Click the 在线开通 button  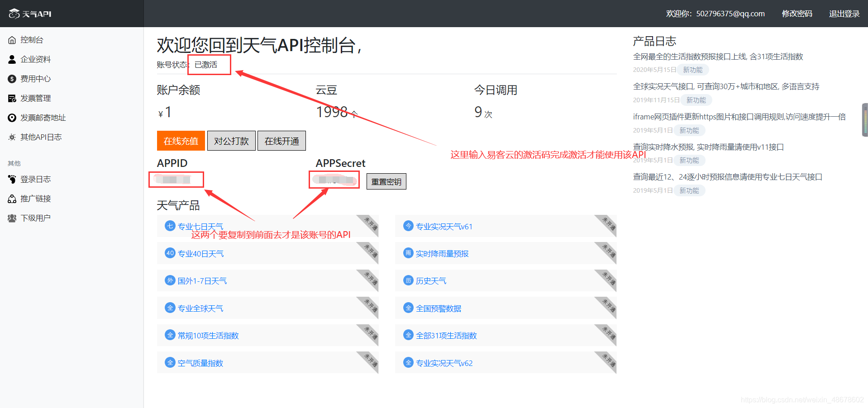tap(281, 141)
